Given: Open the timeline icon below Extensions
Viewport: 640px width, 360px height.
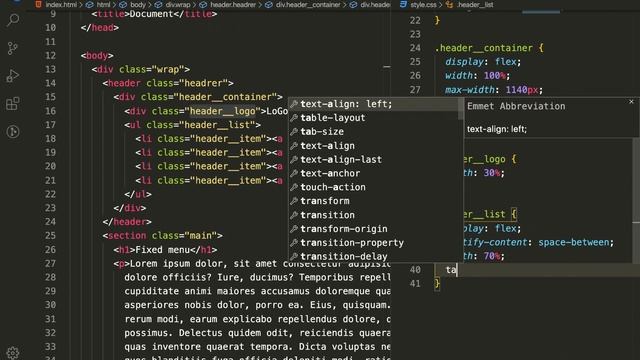Looking at the screenshot, I should [x=13, y=131].
